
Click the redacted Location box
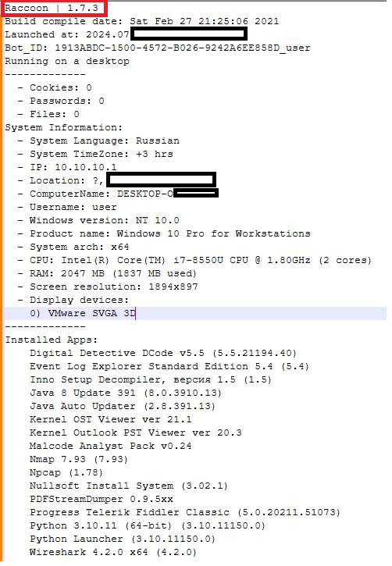click(x=162, y=180)
